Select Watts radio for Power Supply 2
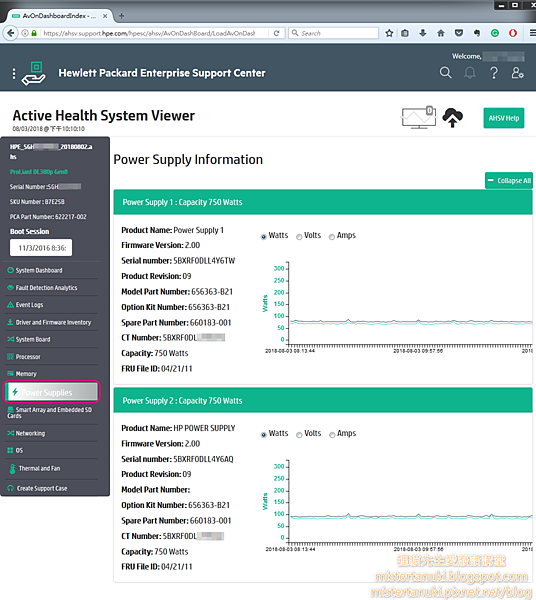The height and width of the screenshot is (600, 536). (x=263, y=435)
